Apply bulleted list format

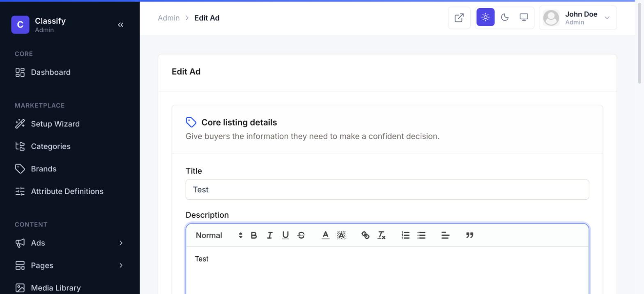pos(421,235)
